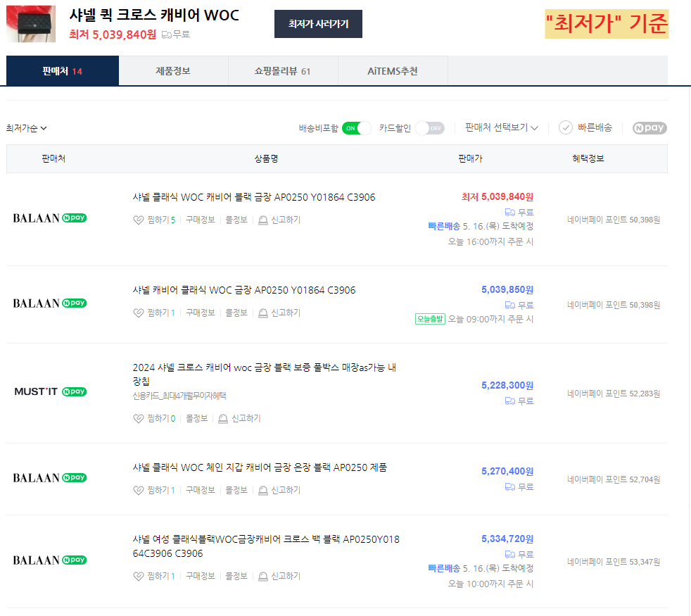Click 몰정보 on the 5,039,840원 listing

236,220
